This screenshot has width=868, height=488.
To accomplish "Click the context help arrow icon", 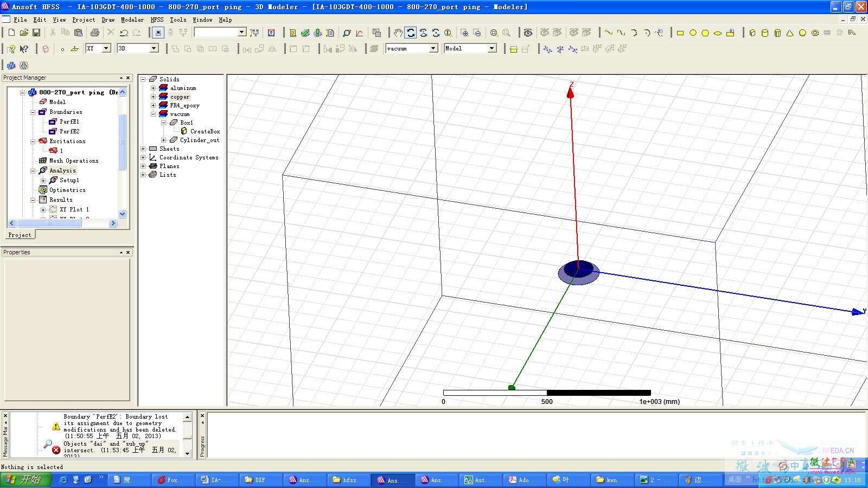I will (24, 49).
